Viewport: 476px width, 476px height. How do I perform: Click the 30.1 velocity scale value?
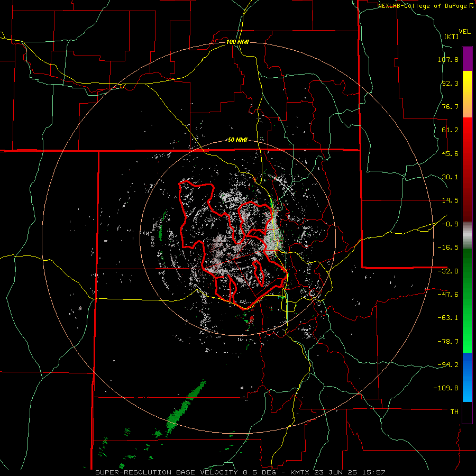click(450, 177)
